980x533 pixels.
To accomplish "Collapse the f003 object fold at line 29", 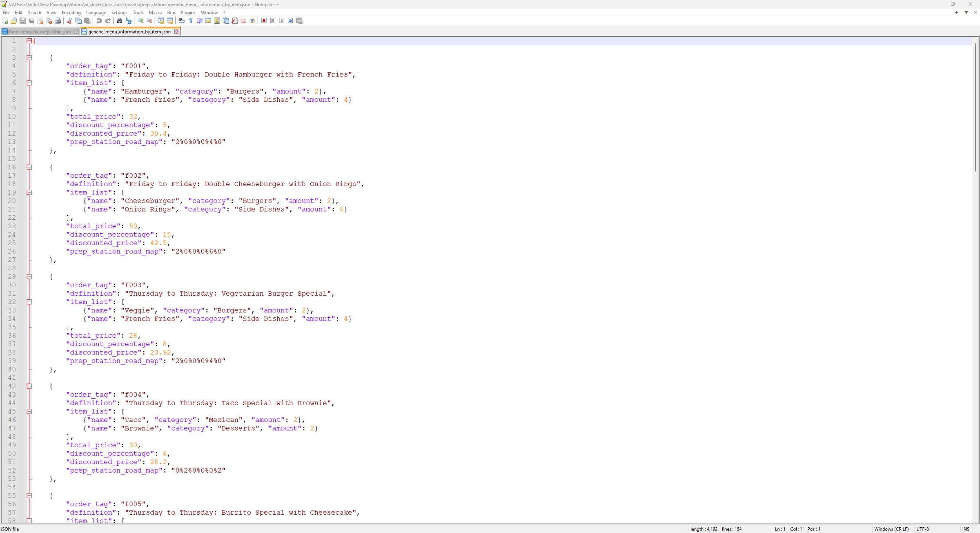I will 29,277.
